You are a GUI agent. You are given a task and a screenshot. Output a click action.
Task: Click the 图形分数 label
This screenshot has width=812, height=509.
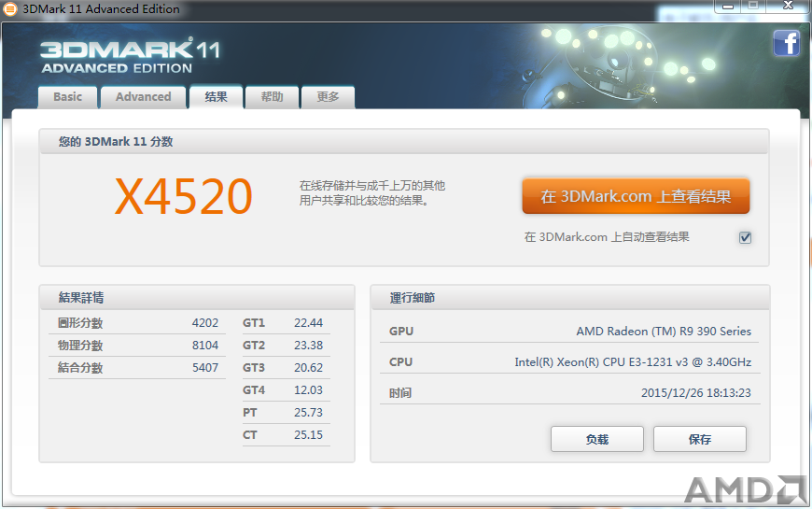point(80,323)
